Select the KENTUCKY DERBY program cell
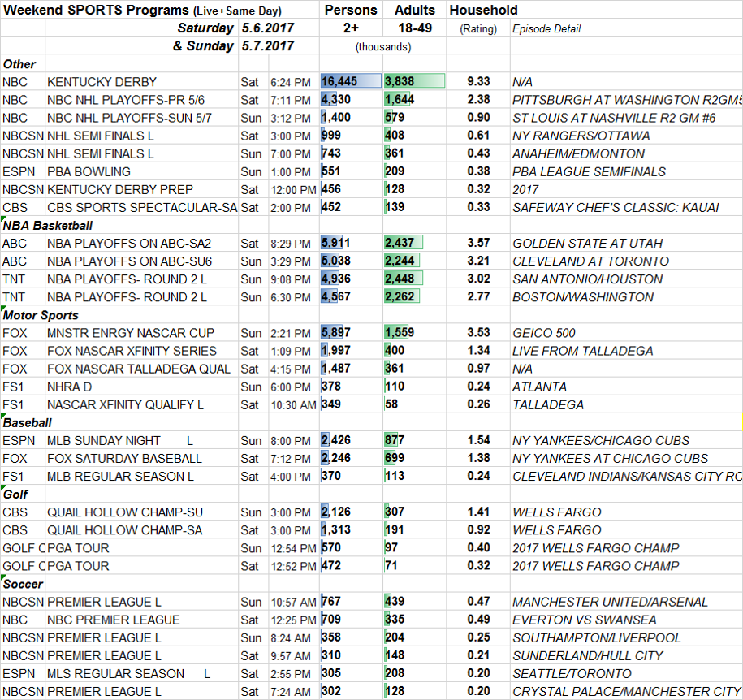The height and width of the screenshot is (700, 743). click(x=141, y=81)
